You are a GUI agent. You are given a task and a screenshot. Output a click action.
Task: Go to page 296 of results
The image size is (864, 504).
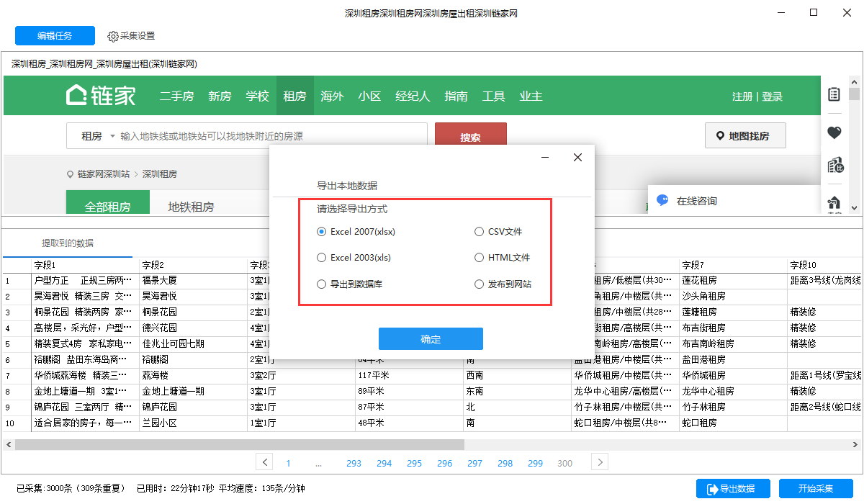click(444, 463)
